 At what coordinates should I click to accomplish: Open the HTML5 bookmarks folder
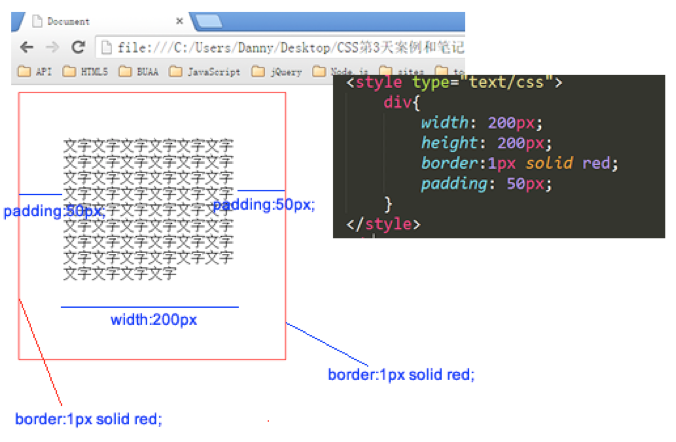[85, 71]
